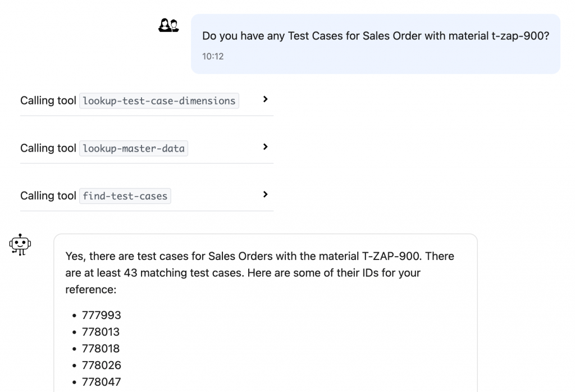575x392 pixels.
Task: Click the user's question about t-zap-900
Action: (375, 36)
